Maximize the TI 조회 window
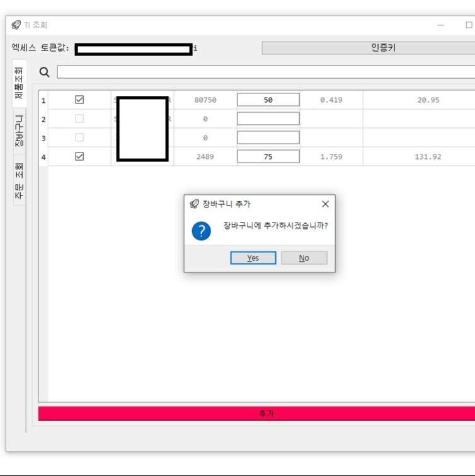 click(x=469, y=25)
